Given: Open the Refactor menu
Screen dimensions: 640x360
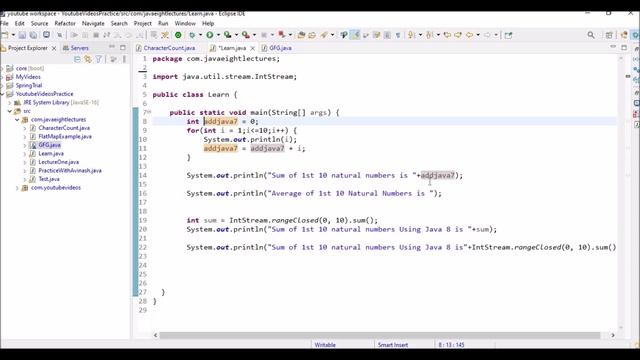Looking at the screenshot, I should coord(65,23).
